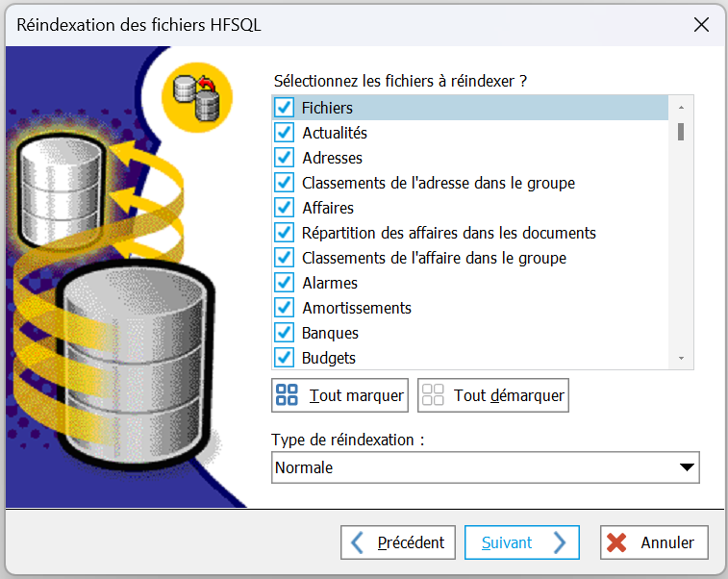Disable the Alarmes file checkbox
Viewport: 728px width, 579px height.
pos(284,283)
